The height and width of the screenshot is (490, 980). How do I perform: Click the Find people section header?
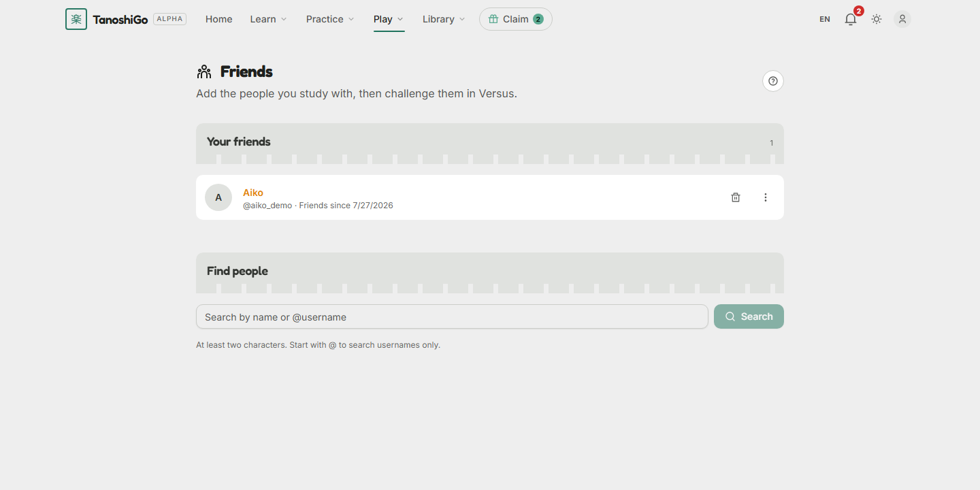[490, 272]
